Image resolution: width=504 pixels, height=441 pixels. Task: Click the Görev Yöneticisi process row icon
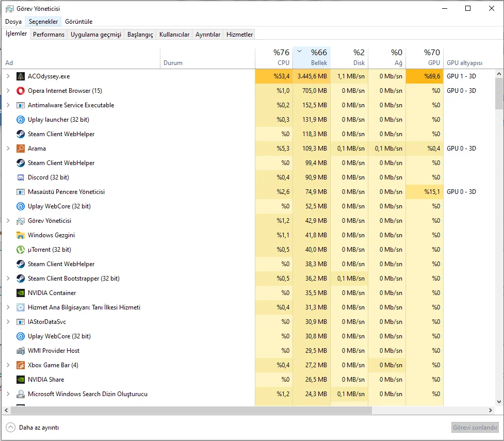(21, 221)
